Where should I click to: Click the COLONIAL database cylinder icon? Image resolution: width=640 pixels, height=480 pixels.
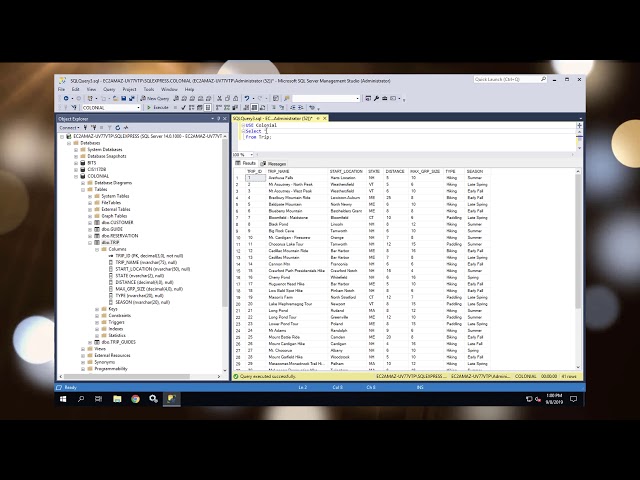click(x=83, y=176)
